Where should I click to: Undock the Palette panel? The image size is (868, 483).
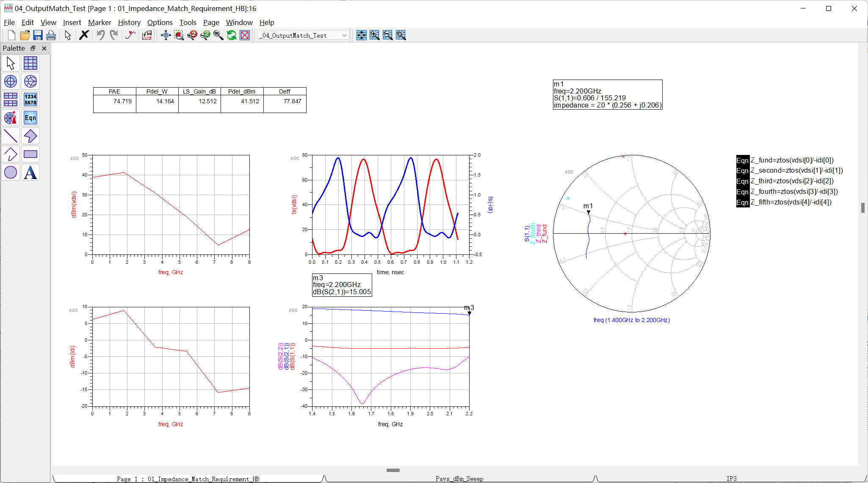click(x=33, y=48)
